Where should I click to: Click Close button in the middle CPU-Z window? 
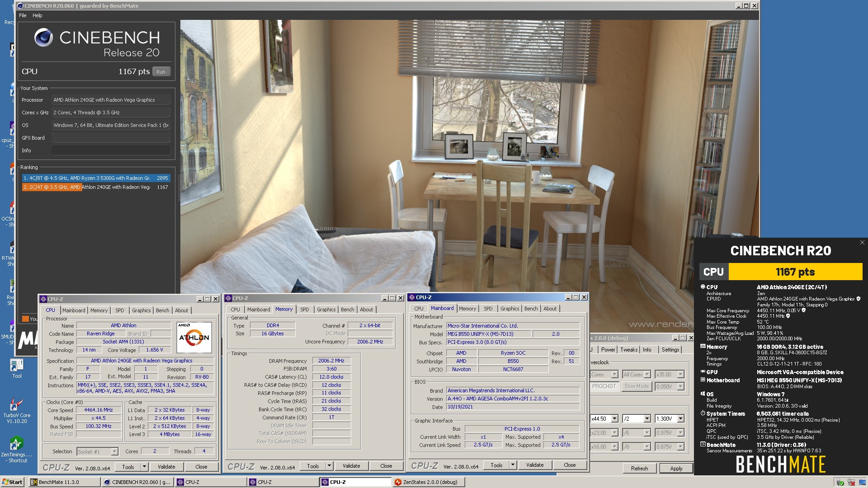[x=386, y=466]
